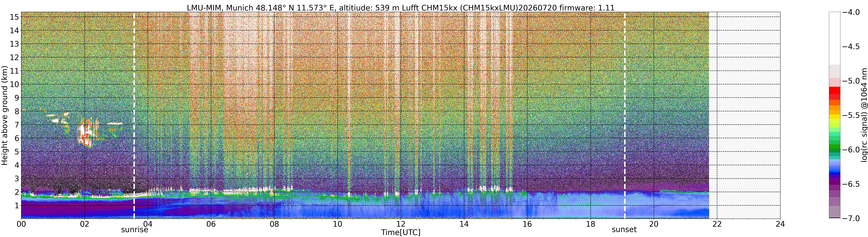Screen dimensions: 868x237
Task: Click the x-axis tick label 18
Action: [590, 224]
